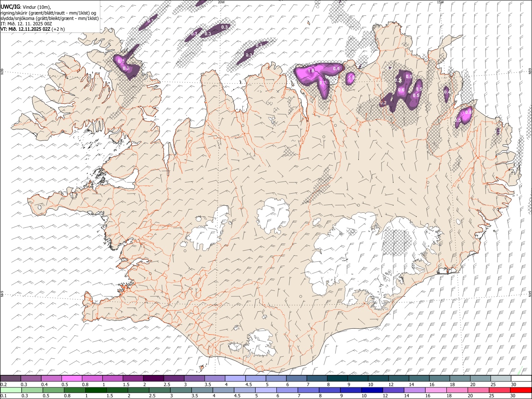This screenshot has width=532, height=399.
Task: Pick the light pink rain swatch between 16 and 18
Action: point(436,390)
